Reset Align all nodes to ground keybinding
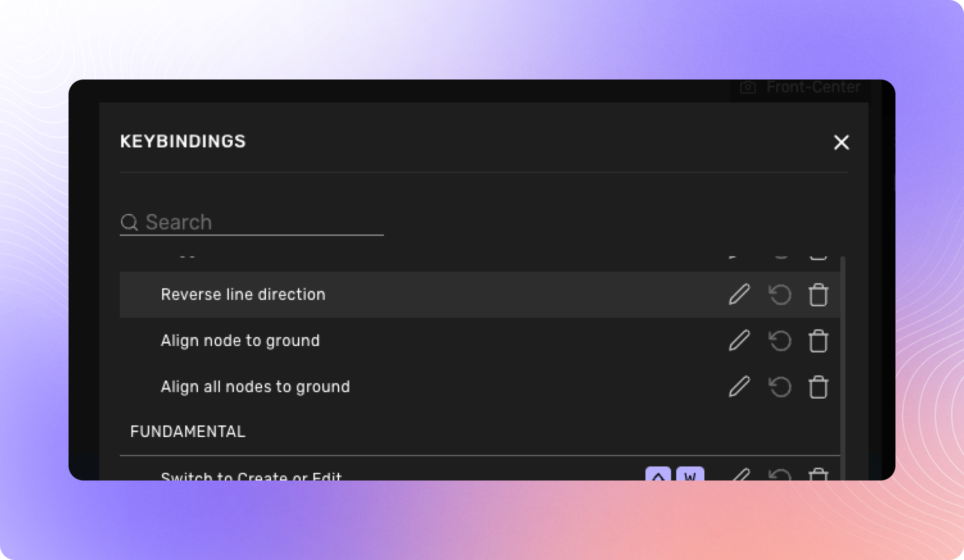This screenshot has height=560, width=964. click(x=779, y=387)
